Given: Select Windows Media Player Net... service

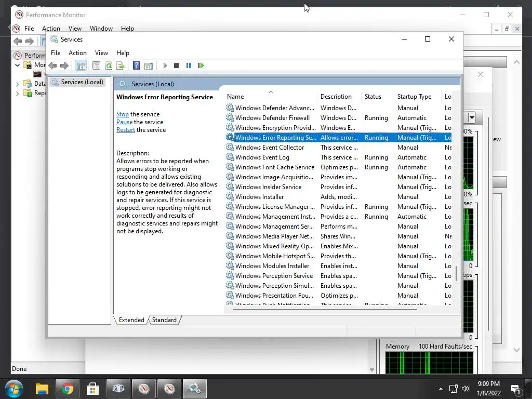Looking at the screenshot, I should pos(338,236).
